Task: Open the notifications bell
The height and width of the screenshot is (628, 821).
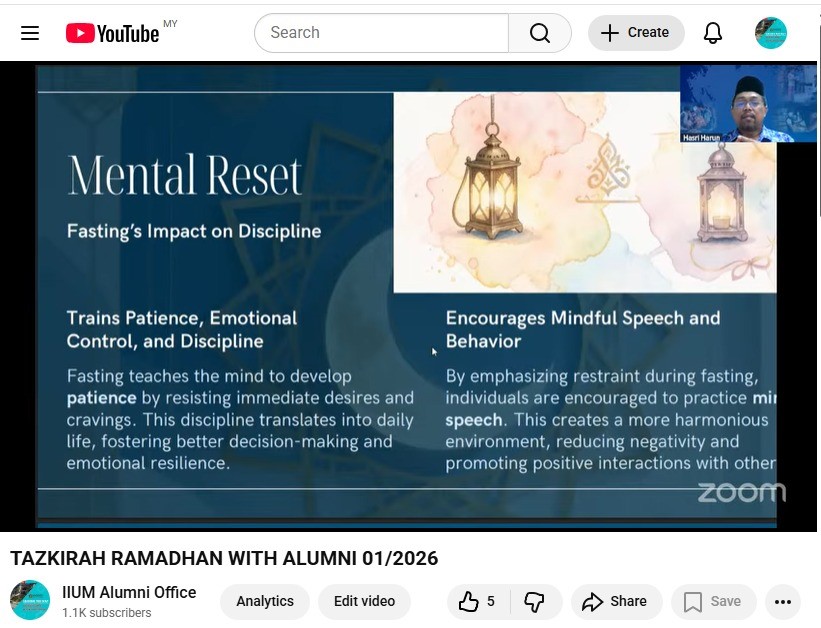Action: click(x=713, y=33)
